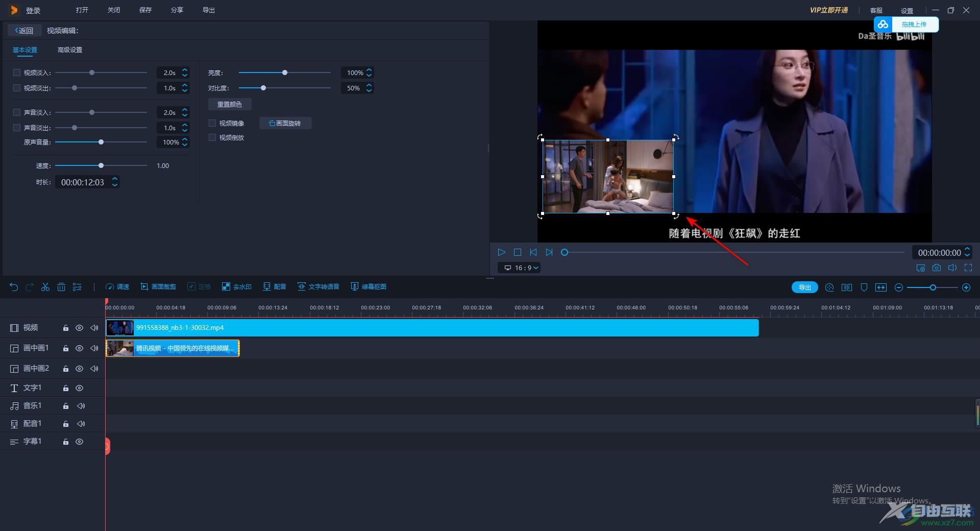Click the 声音淡入 2.0s duration stepper

[x=185, y=112]
